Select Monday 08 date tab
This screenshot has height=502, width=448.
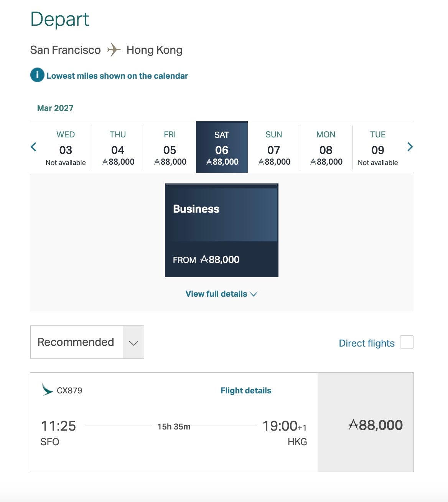click(326, 148)
